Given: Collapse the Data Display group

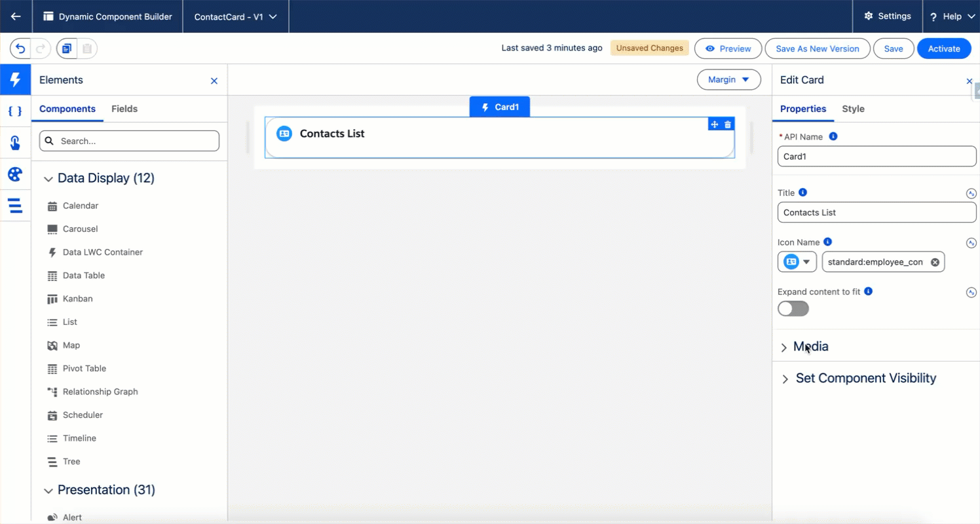Looking at the screenshot, I should click(x=48, y=178).
